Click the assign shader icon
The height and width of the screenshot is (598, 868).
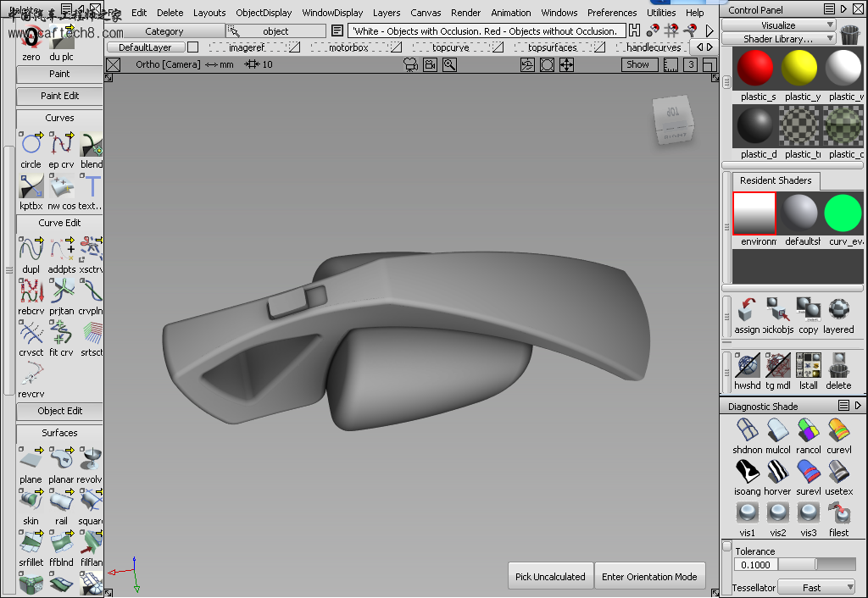(748, 310)
